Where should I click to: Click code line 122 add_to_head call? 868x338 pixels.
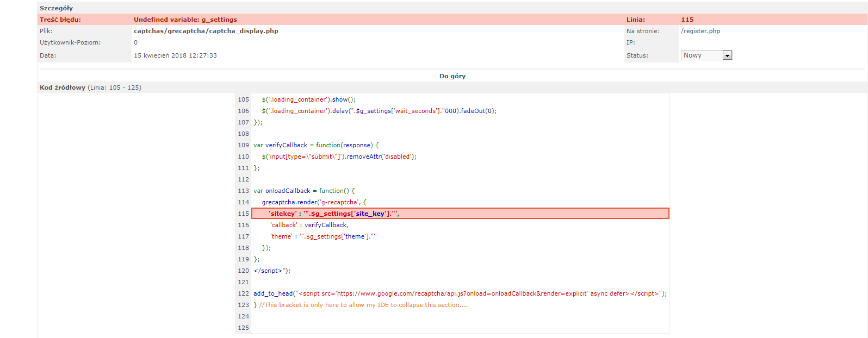pyautogui.click(x=460, y=293)
